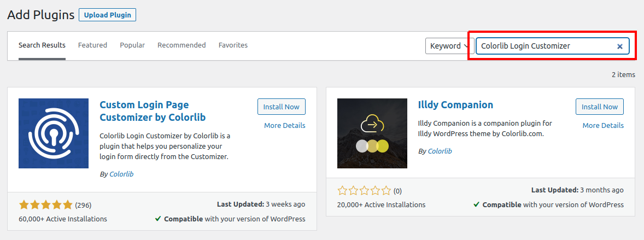This screenshot has width=644, height=240.
Task: Click the '2 items' results count
Action: (623, 75)
